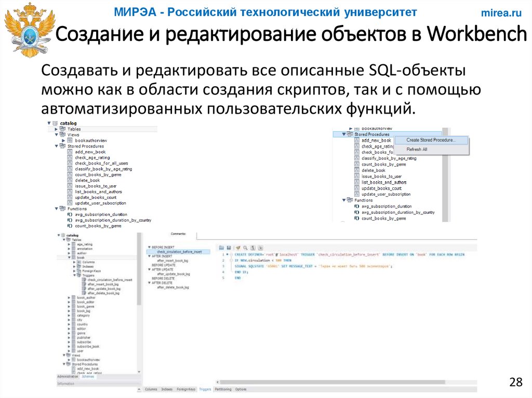The width and height of the screenshot is (532, 398).
Task: Click the bookauthorview view icon
Action: pyautogui.click(x=71, y=141)
